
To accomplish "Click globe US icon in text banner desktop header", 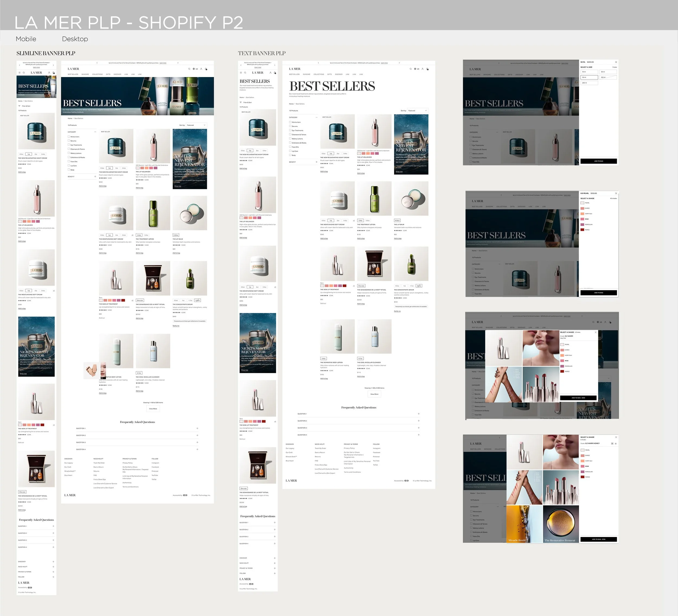I will coord(416,69).
